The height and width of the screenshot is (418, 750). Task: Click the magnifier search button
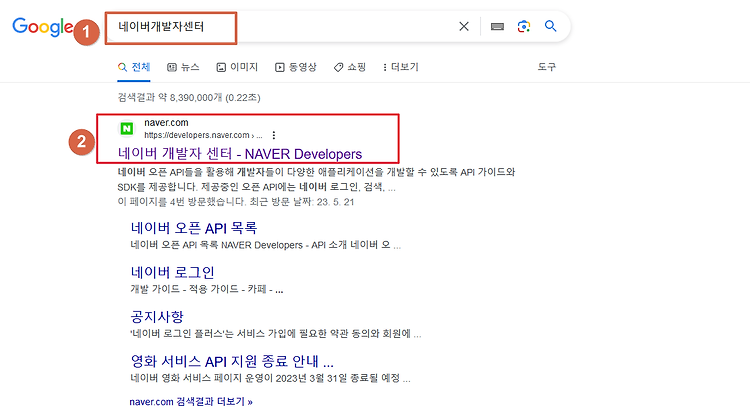pyautogui.click(x=551, y=26)
